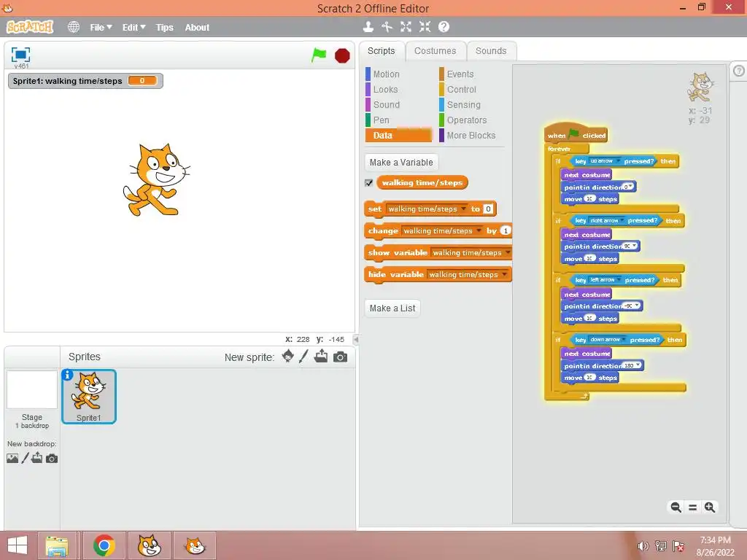Toggle walking time/steps variable checkbox
Image resolution: width=747 pixels, height=560 pixels.
coord(368,183)
